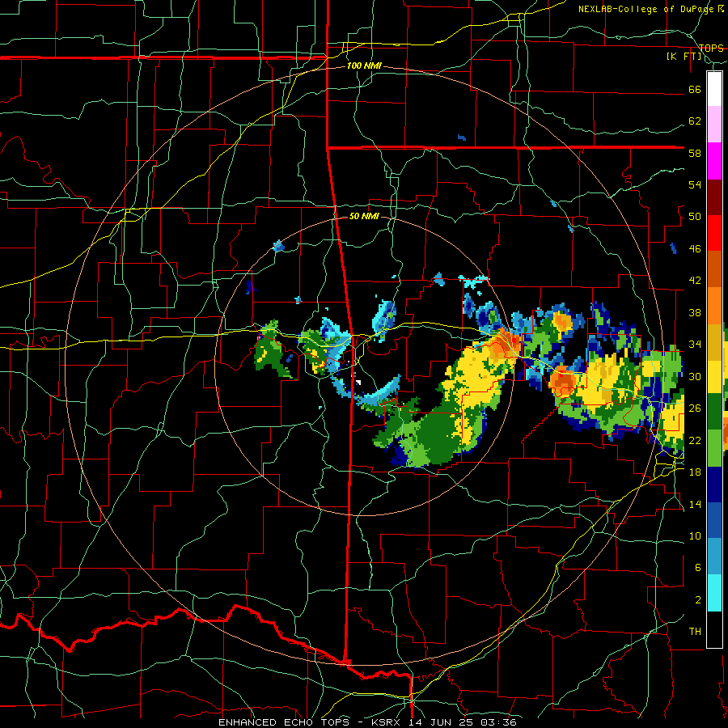Click the 100 NMI range ring label
The width and height of the screenshot is (728, 728).
point(364,66)
